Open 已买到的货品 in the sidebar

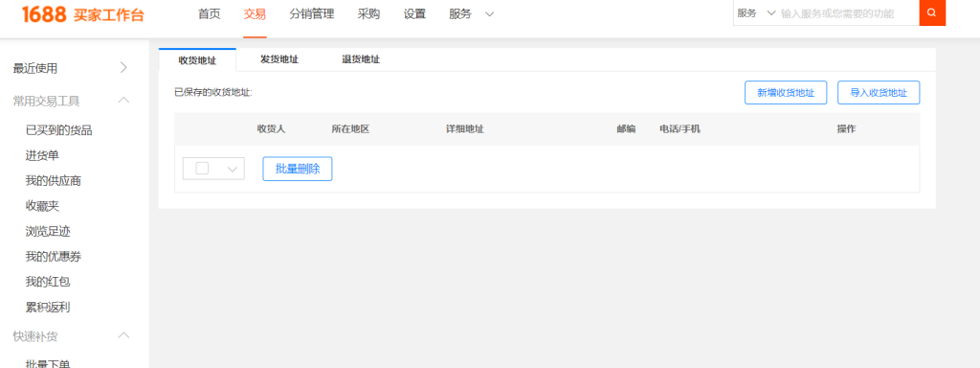(x=59, y=130)
